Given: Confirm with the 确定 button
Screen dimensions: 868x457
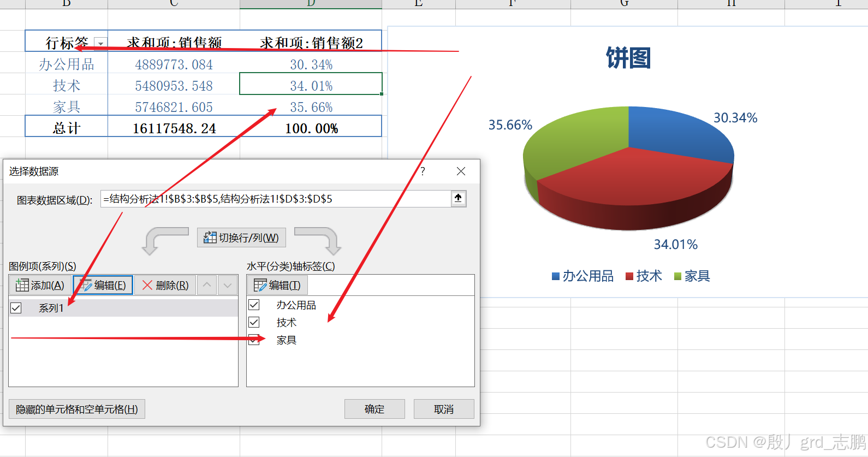Looking at the screenshot, I should 374,409.
